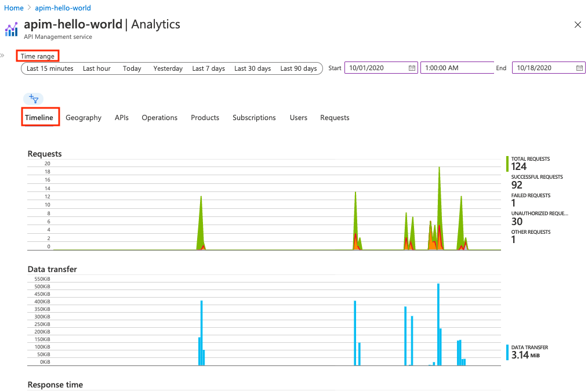Open the Start date calendar picker icon
Image resolution: width=588 pixels, height=391 pixels.
coord(412,68)
